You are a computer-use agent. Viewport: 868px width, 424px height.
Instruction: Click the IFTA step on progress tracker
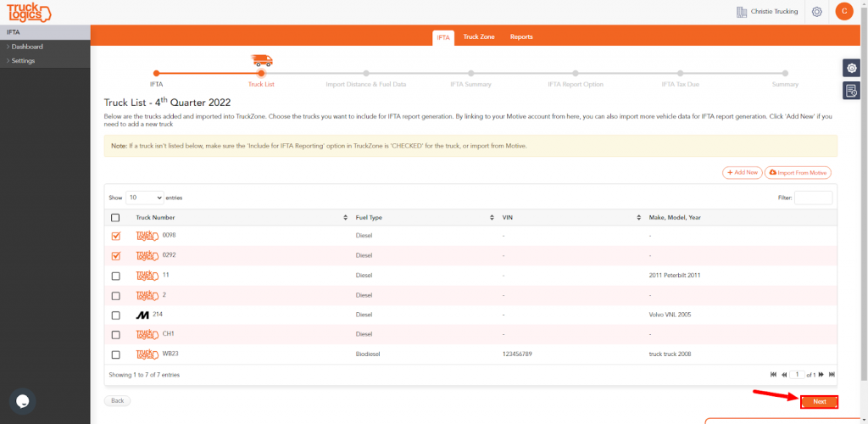(x=157, y=73)
